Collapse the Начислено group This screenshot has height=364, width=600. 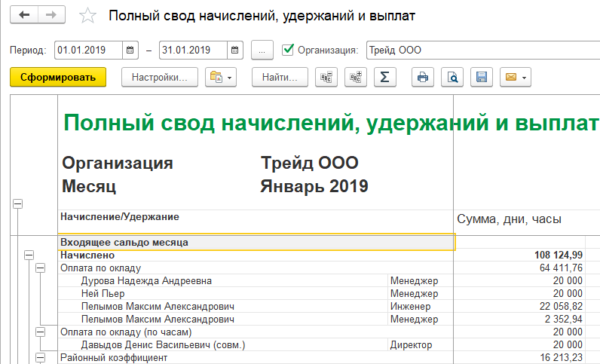[29, 255]
